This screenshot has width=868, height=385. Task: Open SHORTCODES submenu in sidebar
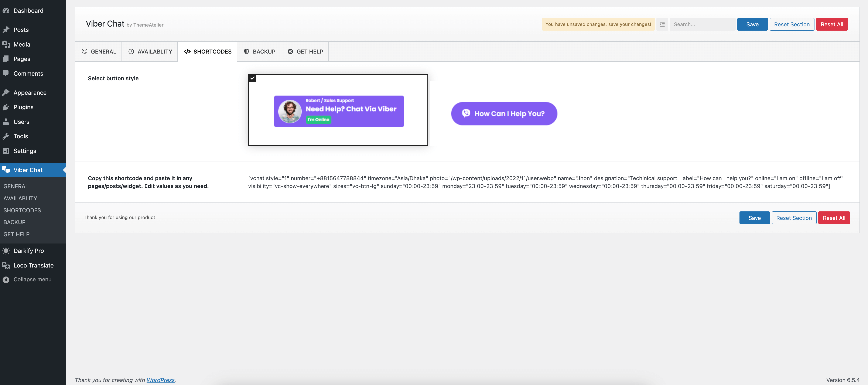click(22, 210)
